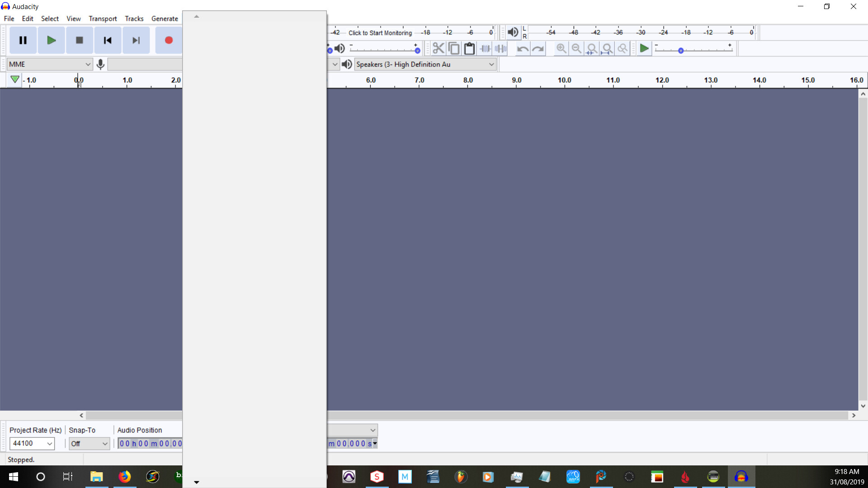This screenshot has height=488, width=868.
Task: Skip to start of the project
Action: click(x=108, y=40)
